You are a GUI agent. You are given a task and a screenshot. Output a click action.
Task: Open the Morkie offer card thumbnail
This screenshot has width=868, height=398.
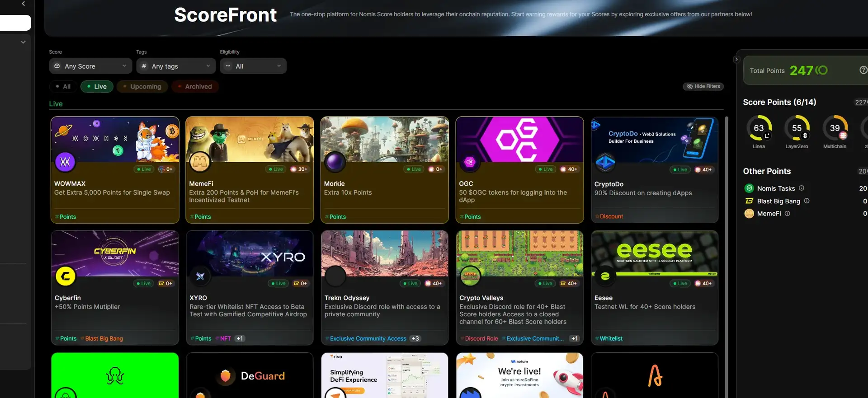pos(384,139)
